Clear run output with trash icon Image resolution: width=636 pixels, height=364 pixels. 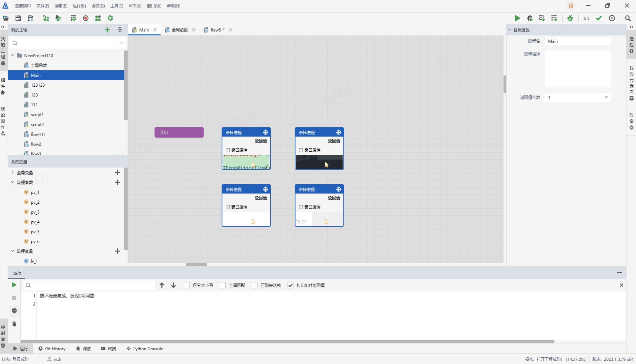14,324
